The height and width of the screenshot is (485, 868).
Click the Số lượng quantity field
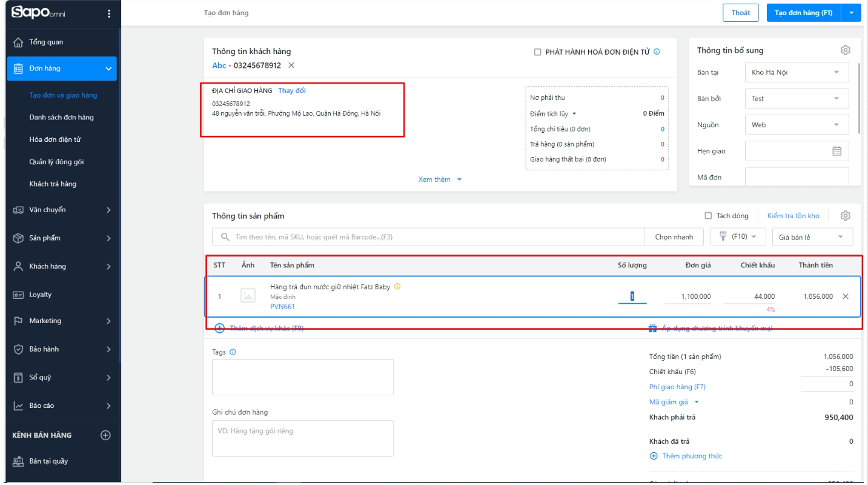point(632,296)
